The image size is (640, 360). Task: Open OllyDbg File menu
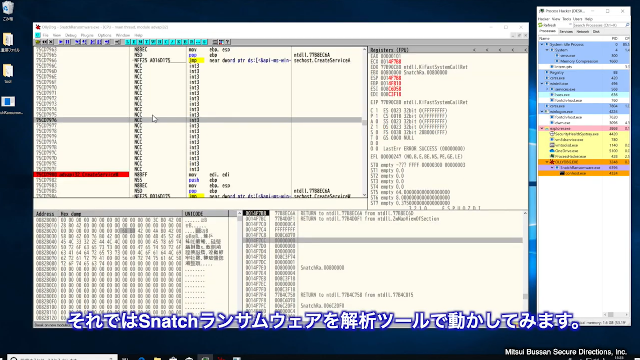pyautogui.click(x=46, y=36)
